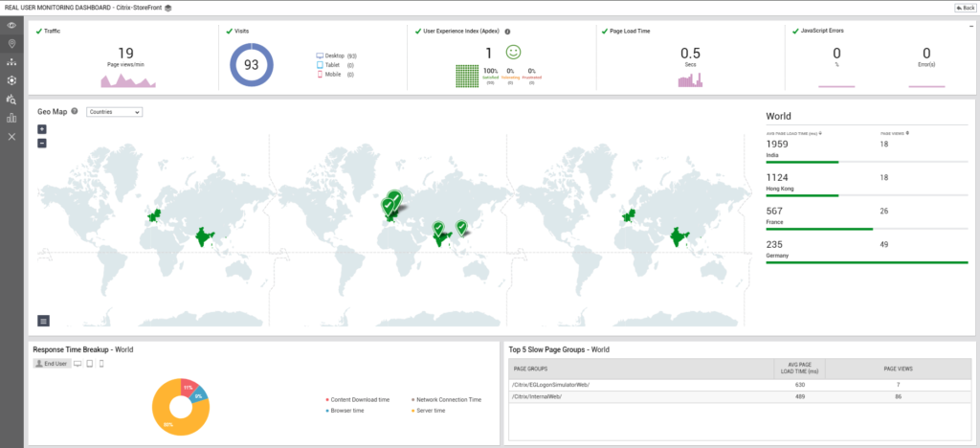This screenshot has height=448, width=980.
Task: Select the Germany country label
Action: (x=777, y=256)
